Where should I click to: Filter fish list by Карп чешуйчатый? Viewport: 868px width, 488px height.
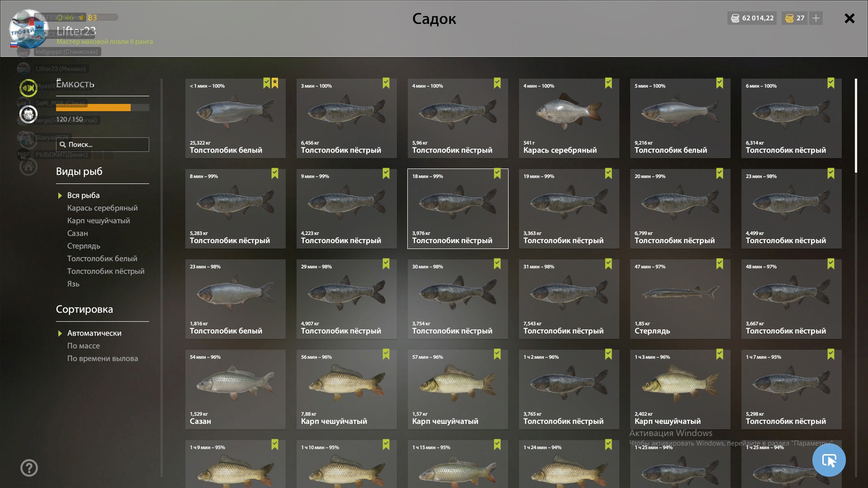(99, 221)
